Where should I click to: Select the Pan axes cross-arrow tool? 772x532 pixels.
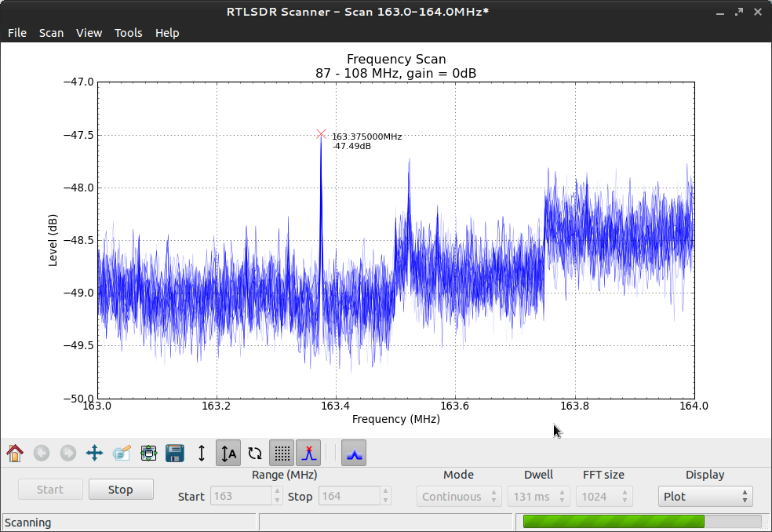click(94, 453)
